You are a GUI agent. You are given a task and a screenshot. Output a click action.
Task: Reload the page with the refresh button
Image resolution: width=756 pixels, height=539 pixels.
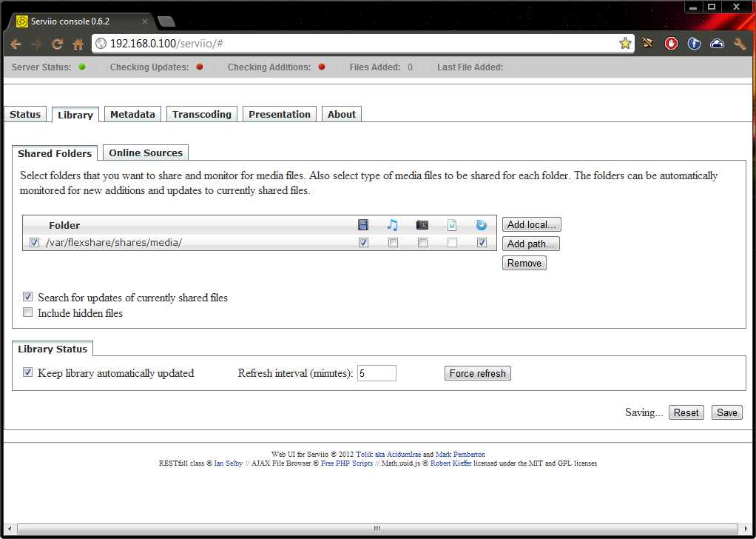57,44
